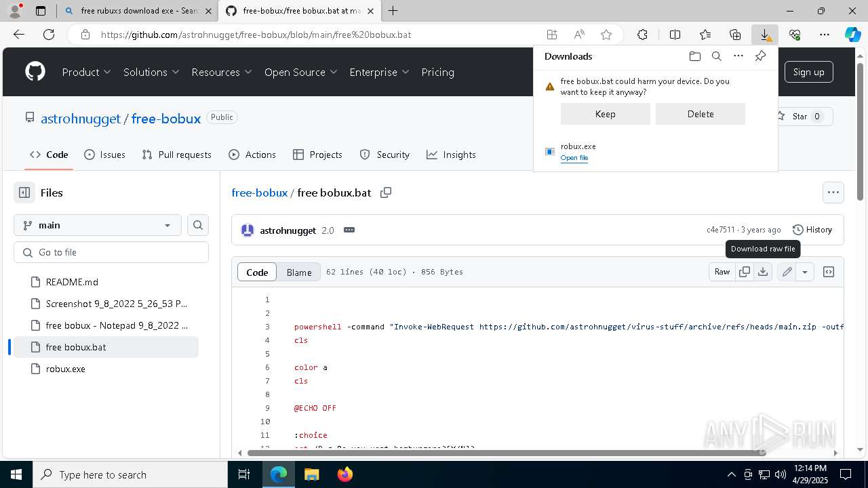Expand the Product menu
The width and height of the screenshot is (868, 488).
86,72
